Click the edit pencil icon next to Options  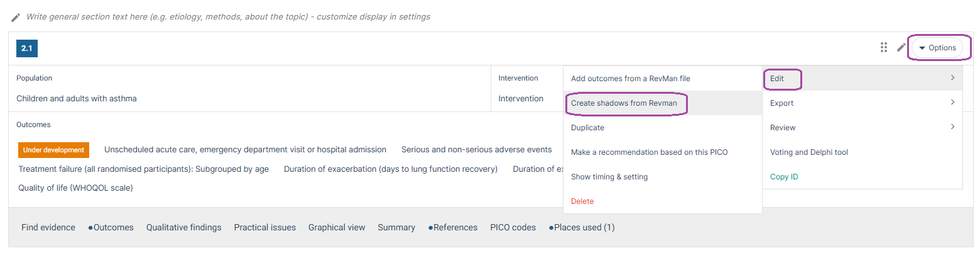[901, 47]
